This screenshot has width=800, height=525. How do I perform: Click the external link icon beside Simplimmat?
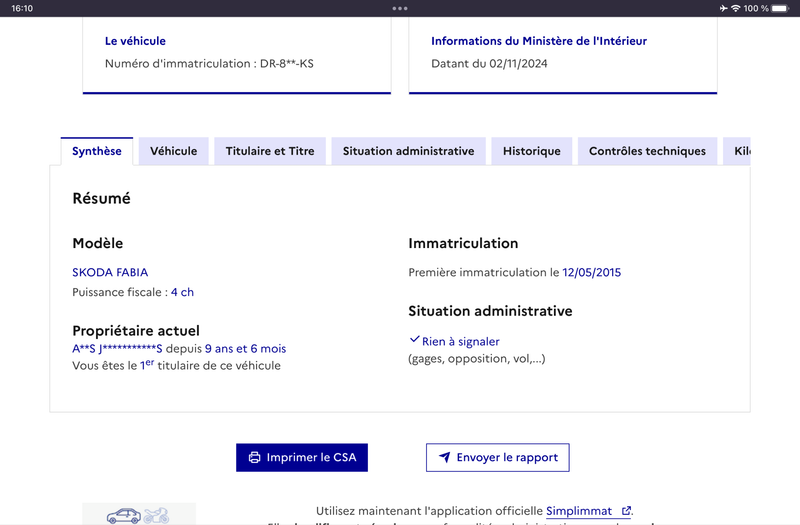pos(626,511)
